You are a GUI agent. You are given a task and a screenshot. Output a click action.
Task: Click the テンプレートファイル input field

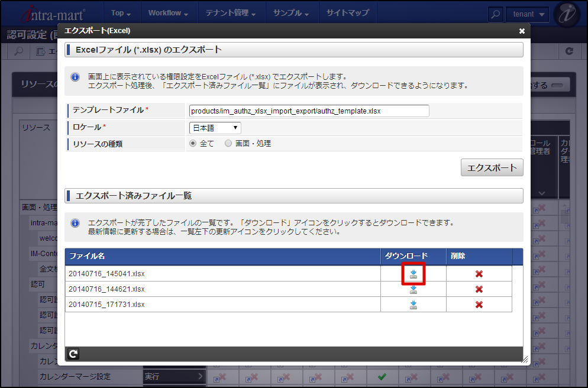(x=308, y=111)
